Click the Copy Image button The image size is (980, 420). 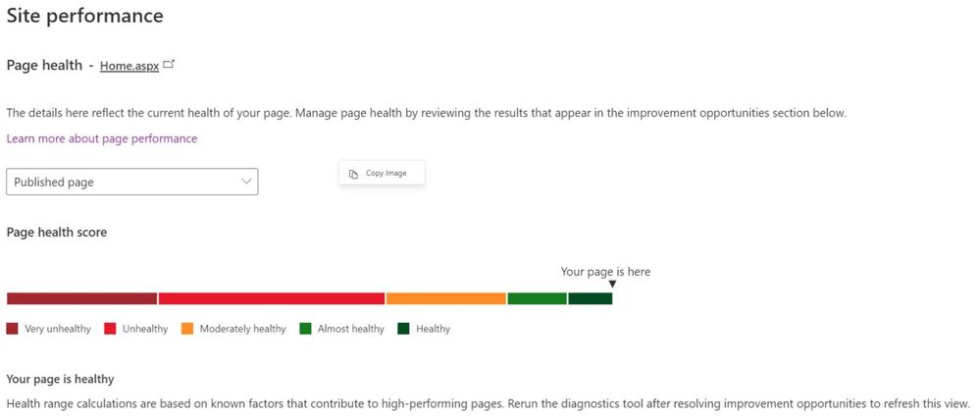pos(382,173)
